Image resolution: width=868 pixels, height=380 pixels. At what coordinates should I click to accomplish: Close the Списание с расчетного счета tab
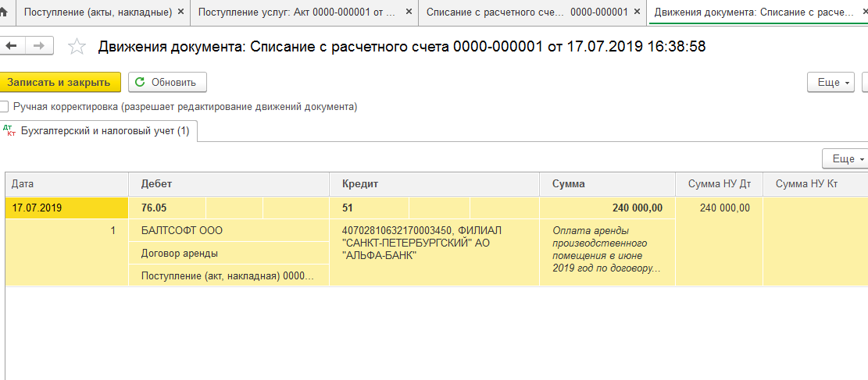[637, 12]
